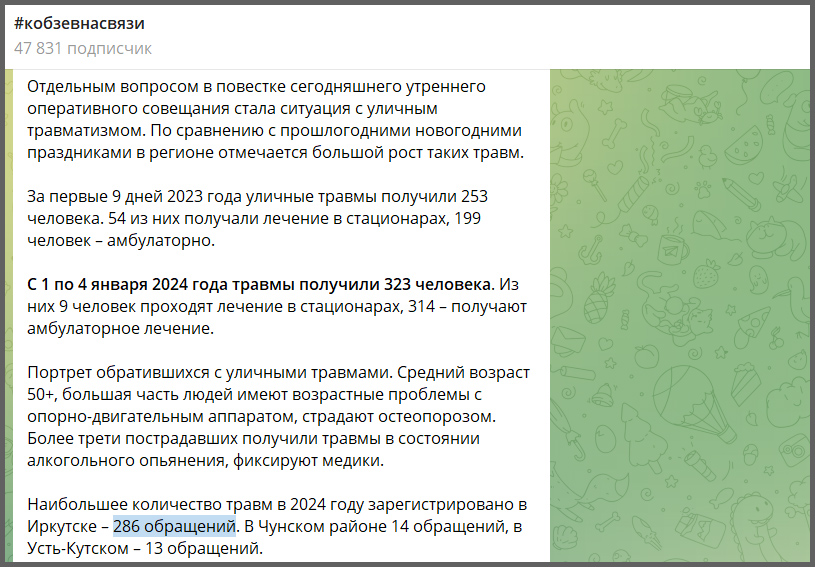815x567 pixels.
Task: Click the text 'человек – амбулаторно.'
Action: (121, 241)
